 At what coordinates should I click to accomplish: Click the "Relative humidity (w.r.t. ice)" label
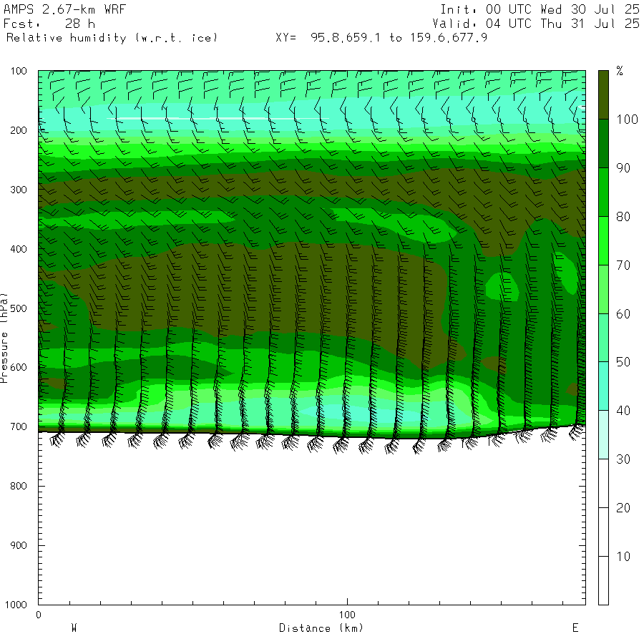click(112, 38)
